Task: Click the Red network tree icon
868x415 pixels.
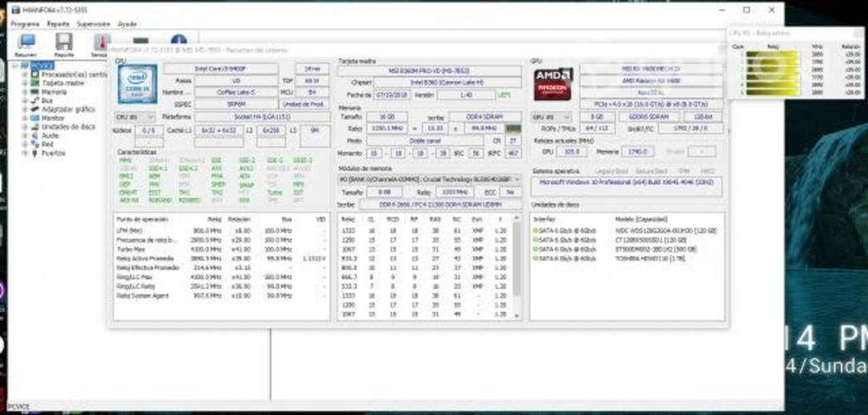Action: [36, 144]
